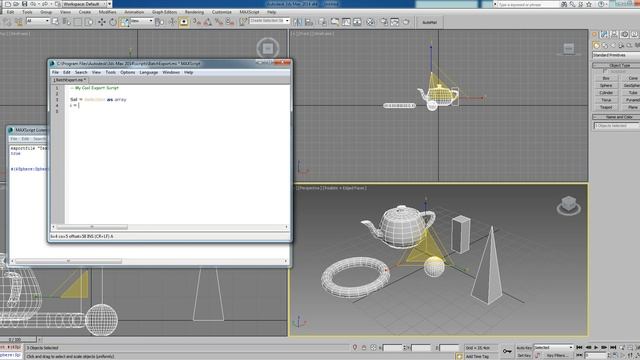Click MAXScript editor horizontal scrollbar
640x360 pixels.
(92, 227)
